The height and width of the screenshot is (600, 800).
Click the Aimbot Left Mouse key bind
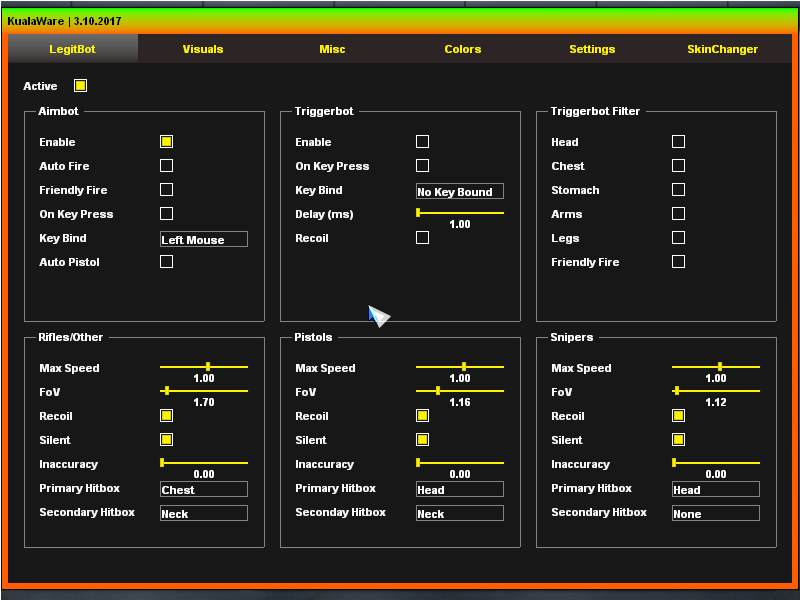click(204, 240)
